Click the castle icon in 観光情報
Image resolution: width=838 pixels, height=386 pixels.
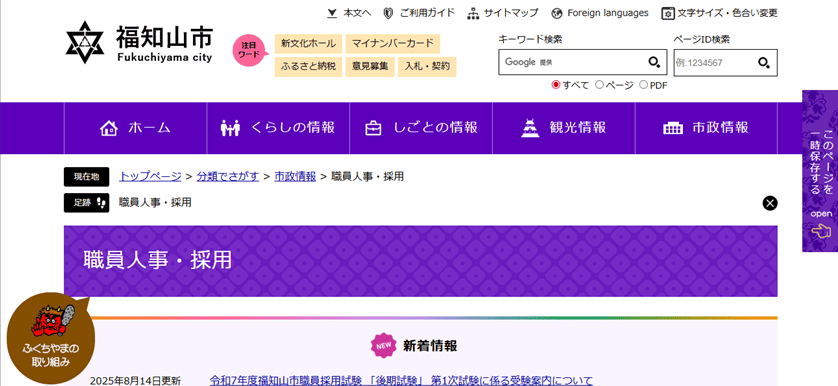[530, 128]
